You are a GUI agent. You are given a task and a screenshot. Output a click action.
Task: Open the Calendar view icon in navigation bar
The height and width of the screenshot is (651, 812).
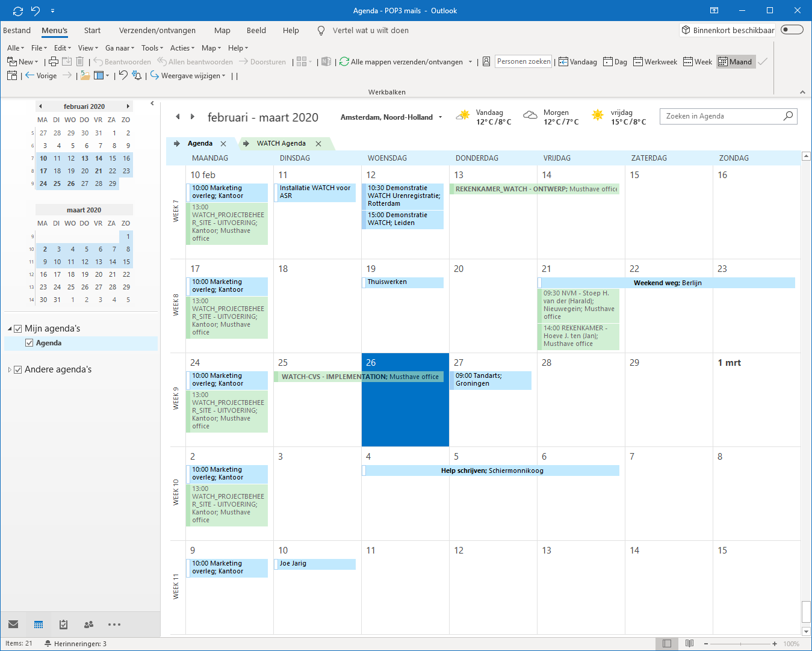point(39,625)
